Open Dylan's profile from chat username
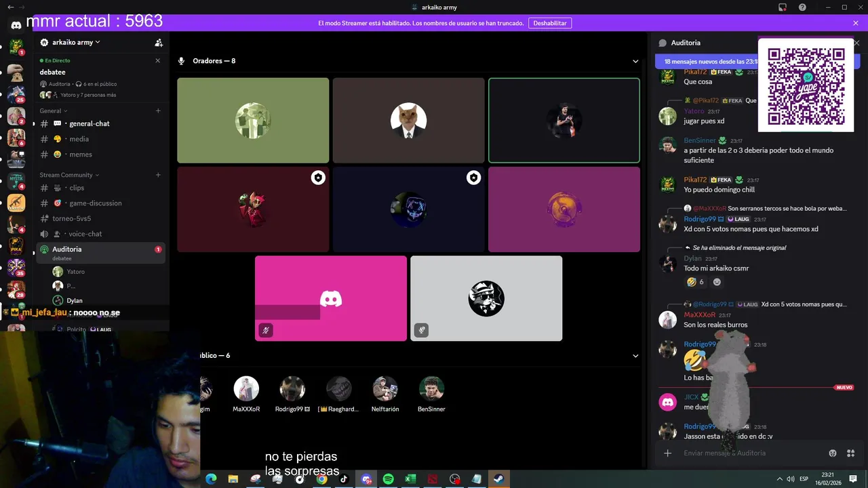The width and height of the screenshot is (868, 488). point(692,258)
